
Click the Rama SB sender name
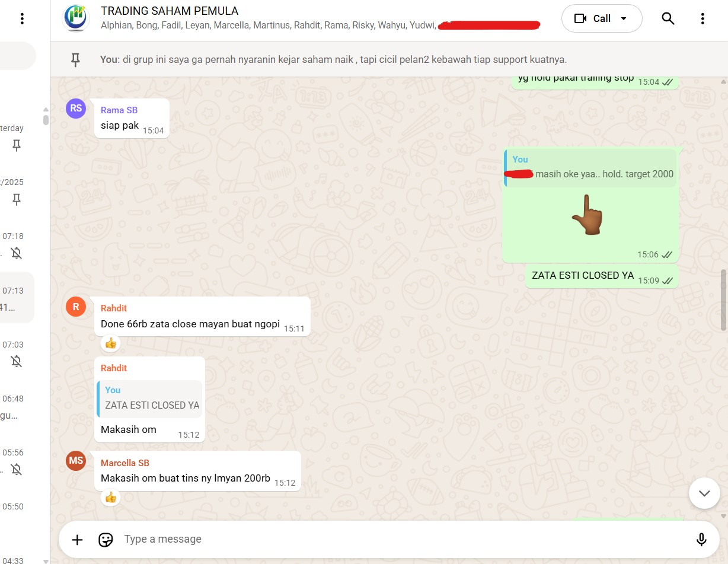(119, 110)
